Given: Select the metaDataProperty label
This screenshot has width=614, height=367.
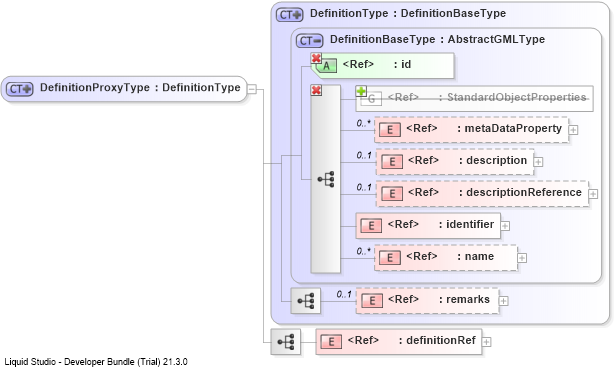Looking at the screenshot, I should (x=513, y=128).
